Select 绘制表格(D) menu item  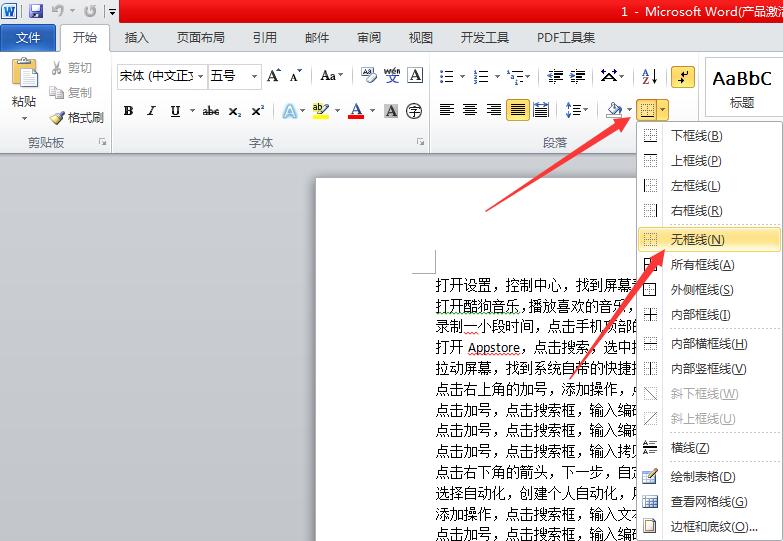click(709, 477)
